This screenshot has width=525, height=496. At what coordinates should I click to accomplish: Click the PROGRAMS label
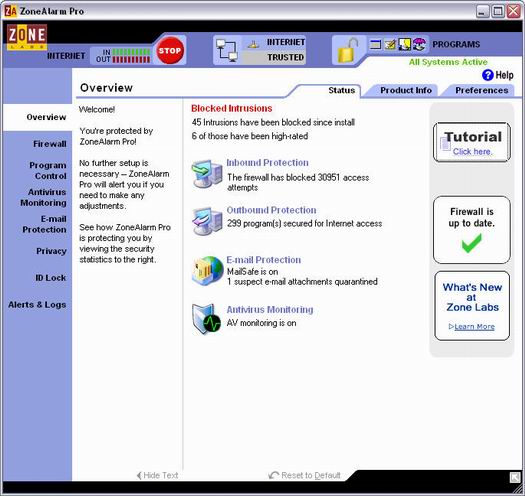456,44
